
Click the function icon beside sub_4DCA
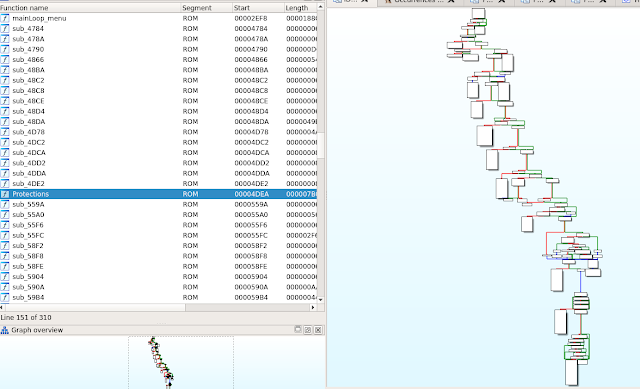tap(4, 153)
